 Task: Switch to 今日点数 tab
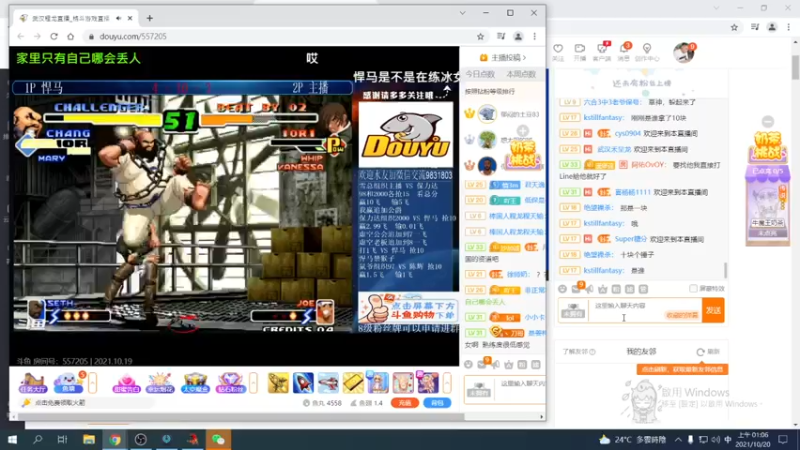(x=480, y=74)
